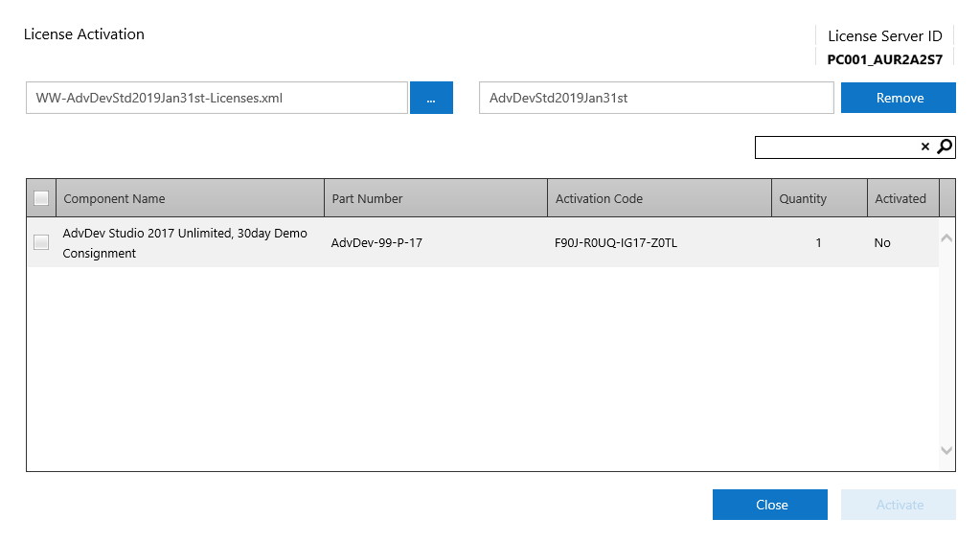Image resolution: width=980 pixels, height=541 pixels.
Task: Click the Activate button
Action: pos(899,505)
